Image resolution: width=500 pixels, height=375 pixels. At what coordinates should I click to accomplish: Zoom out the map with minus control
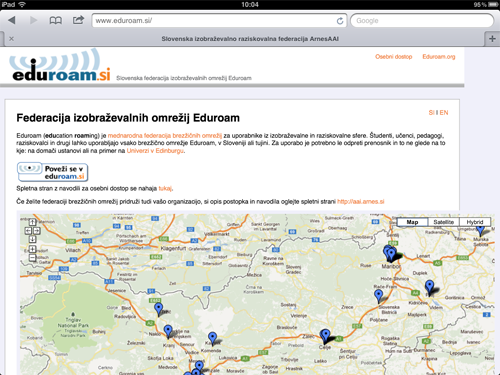[x=32, y=258]
